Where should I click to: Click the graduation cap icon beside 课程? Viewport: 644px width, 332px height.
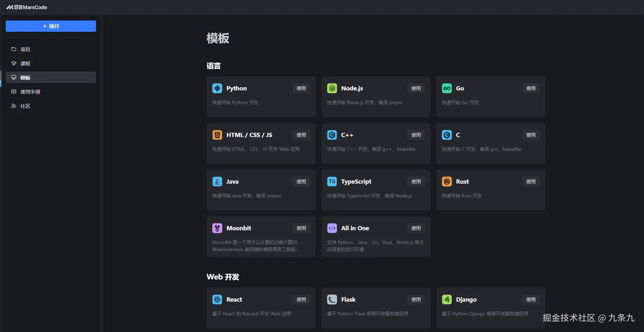(x=14, y=63)
